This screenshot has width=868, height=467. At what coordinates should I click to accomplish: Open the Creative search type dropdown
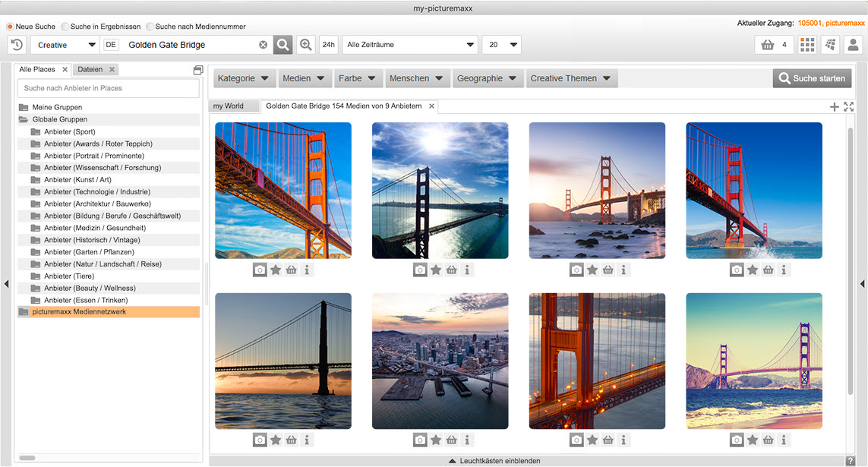66,45
